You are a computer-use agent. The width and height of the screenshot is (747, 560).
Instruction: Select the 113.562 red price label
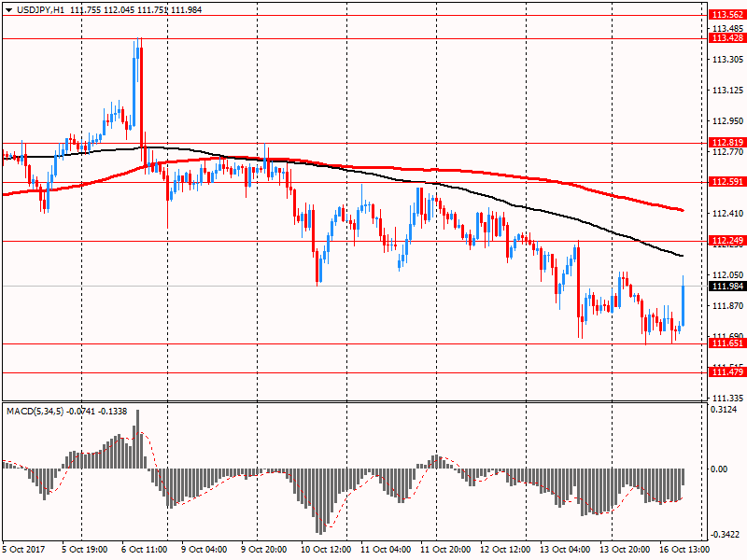pos(727,15)
